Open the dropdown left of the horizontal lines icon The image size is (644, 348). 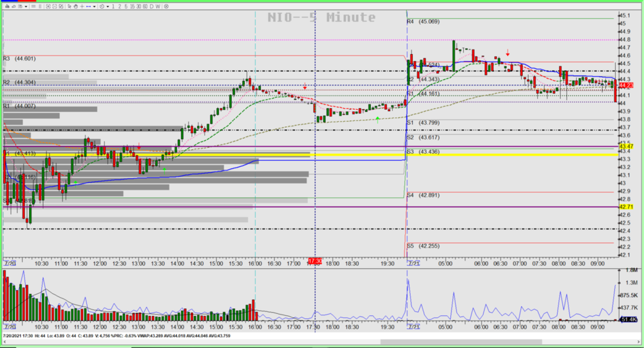click(x=26, y=6)
